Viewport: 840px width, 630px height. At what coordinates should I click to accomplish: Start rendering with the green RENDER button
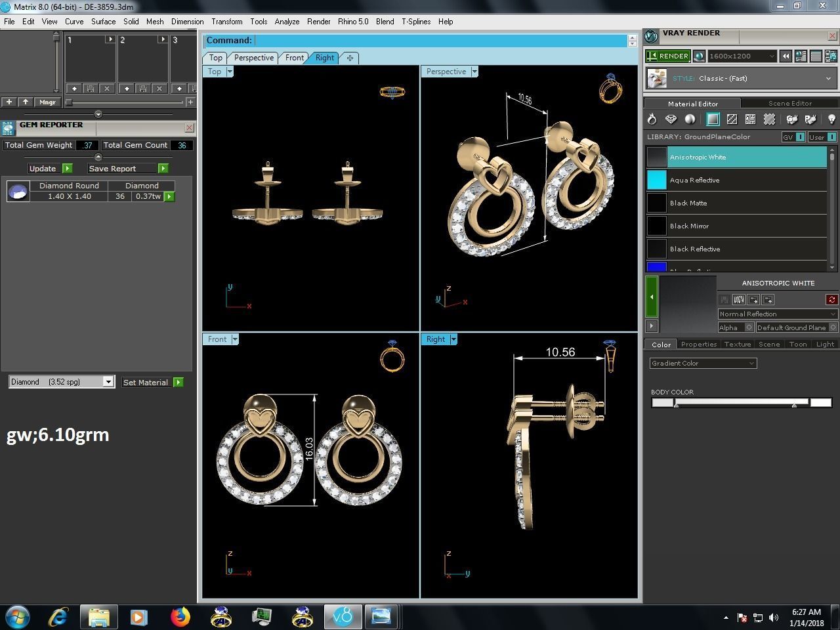tap(667, 56)
